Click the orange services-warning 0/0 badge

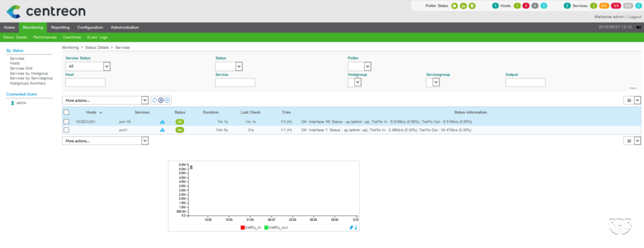[604, 6]
